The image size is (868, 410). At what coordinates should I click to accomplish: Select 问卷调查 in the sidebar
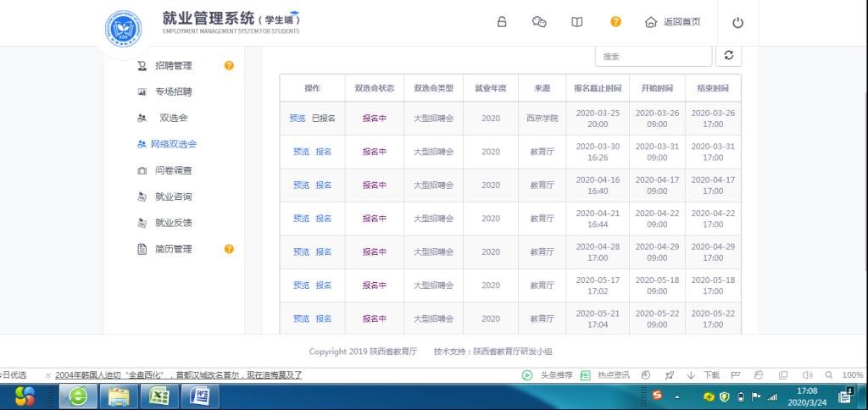(173, 170)
